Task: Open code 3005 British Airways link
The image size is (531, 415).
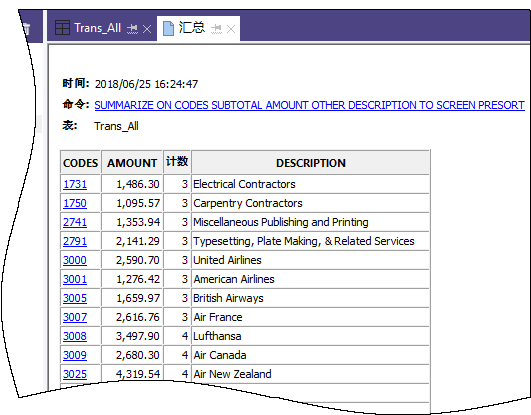Action: click(x=75, y=298)
